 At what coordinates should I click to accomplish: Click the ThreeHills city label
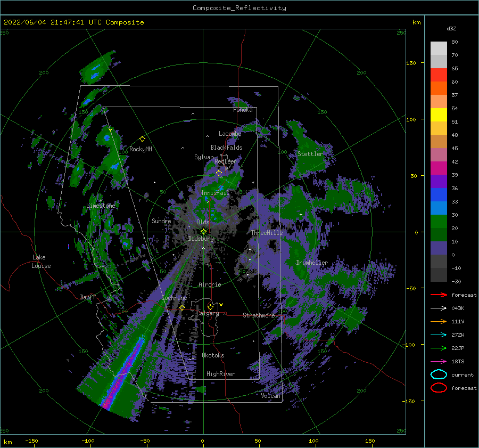[267, 233]
